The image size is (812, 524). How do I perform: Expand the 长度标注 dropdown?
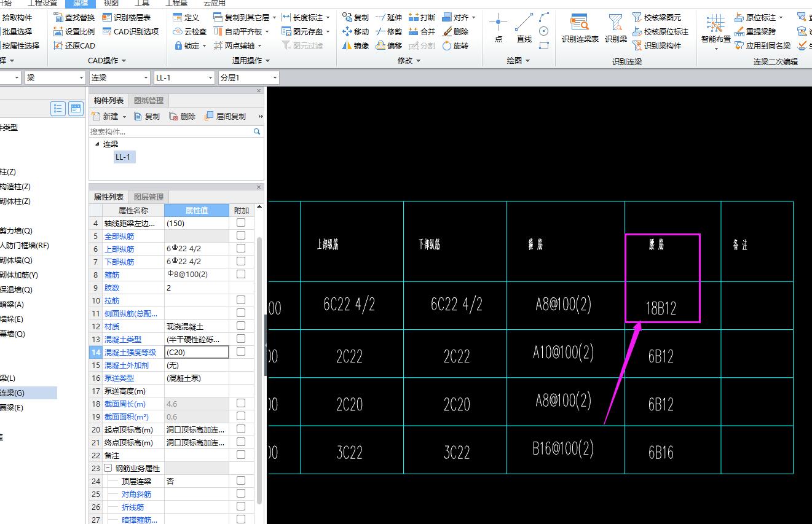pos(328,18)
